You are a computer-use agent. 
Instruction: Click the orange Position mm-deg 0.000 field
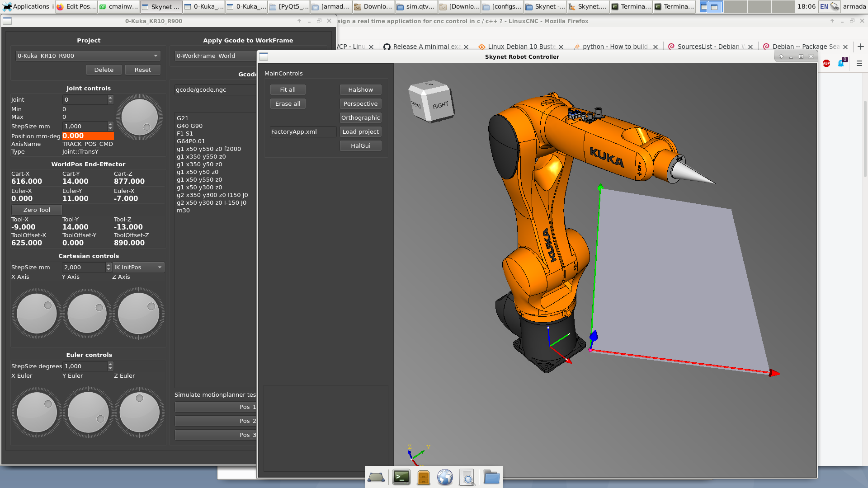(88, 136)
